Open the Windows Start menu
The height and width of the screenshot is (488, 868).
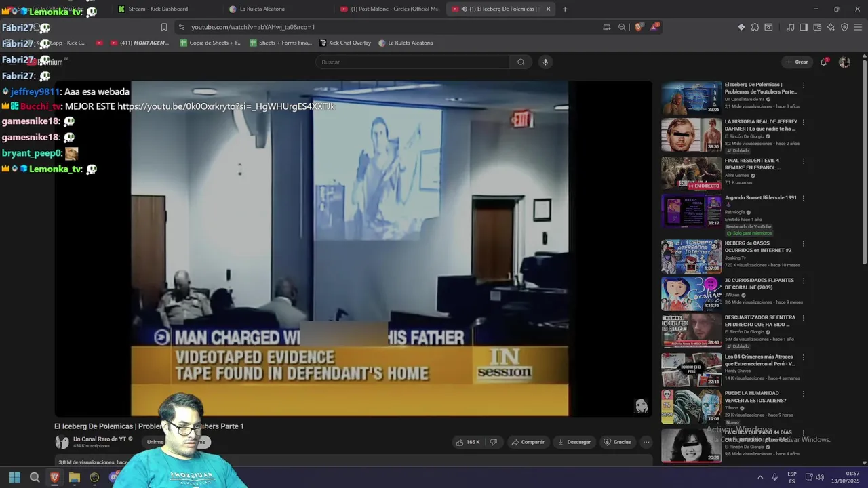[x=14, y=477]
